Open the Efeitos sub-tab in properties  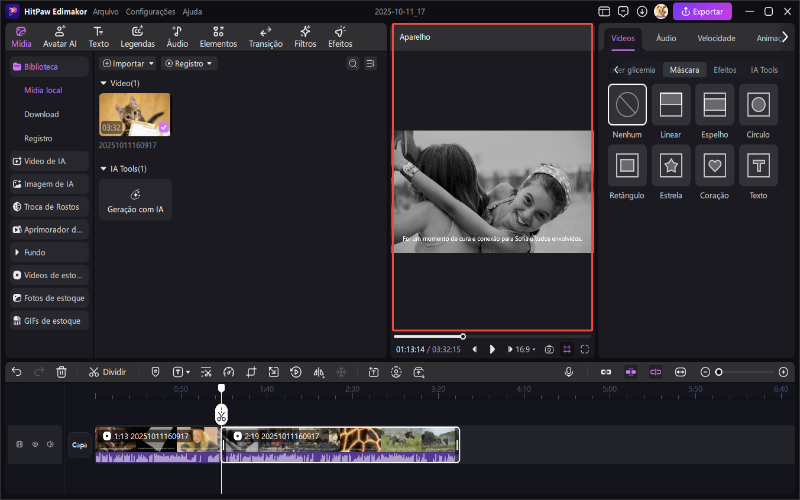pyautogui.click(x=724, y=70)
